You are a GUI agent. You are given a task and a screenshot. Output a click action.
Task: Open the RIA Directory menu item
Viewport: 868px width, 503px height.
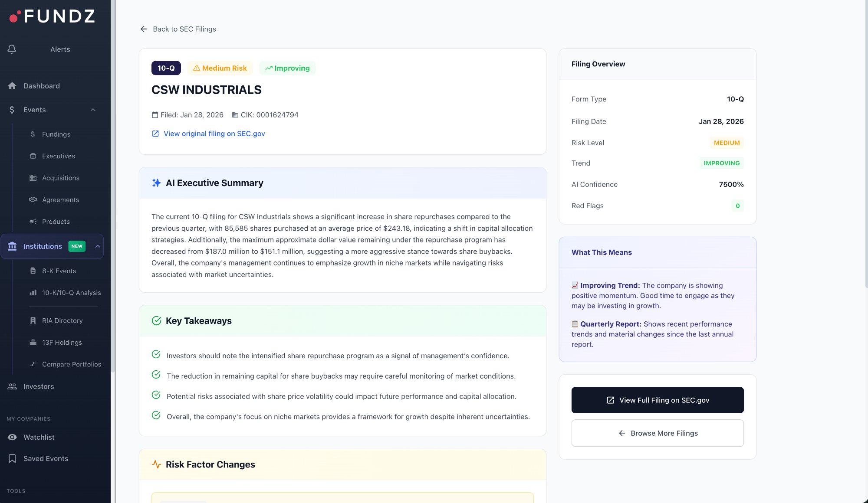point(62,320)
